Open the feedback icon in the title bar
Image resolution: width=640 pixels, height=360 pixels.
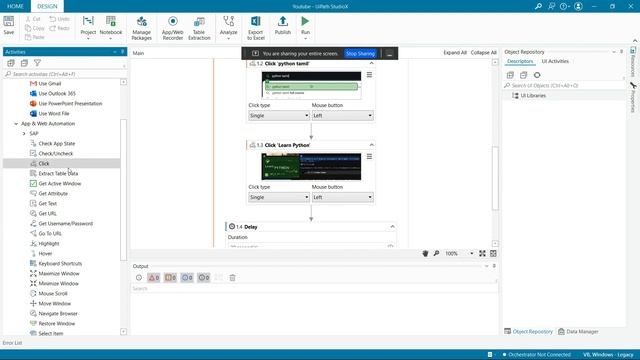click(x=551, y=6)
